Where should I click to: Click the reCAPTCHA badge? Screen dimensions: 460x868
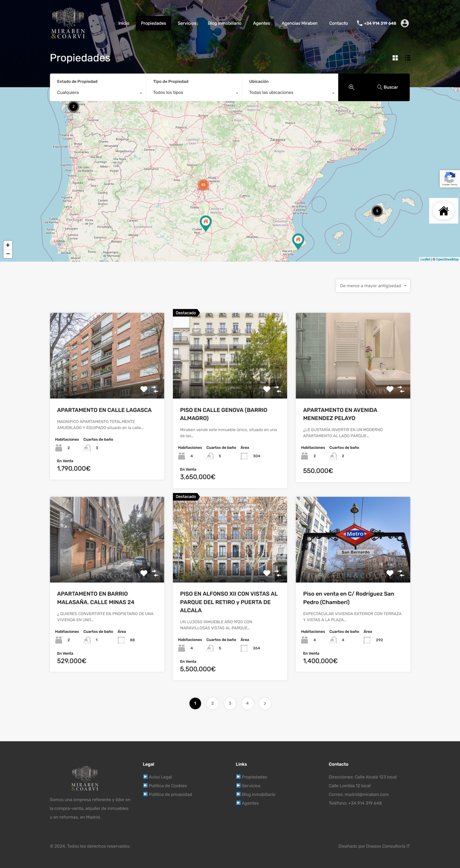click(450, 179)
